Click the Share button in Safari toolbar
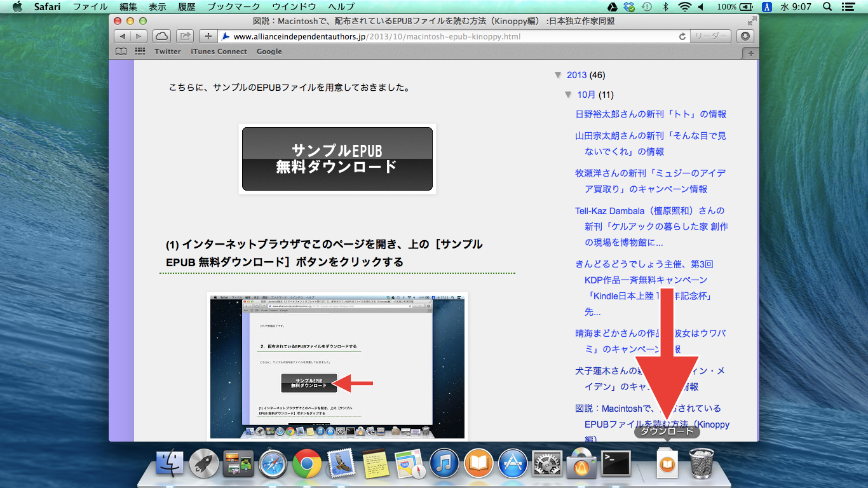Screen dimensions: 868x488 point(185,36)
